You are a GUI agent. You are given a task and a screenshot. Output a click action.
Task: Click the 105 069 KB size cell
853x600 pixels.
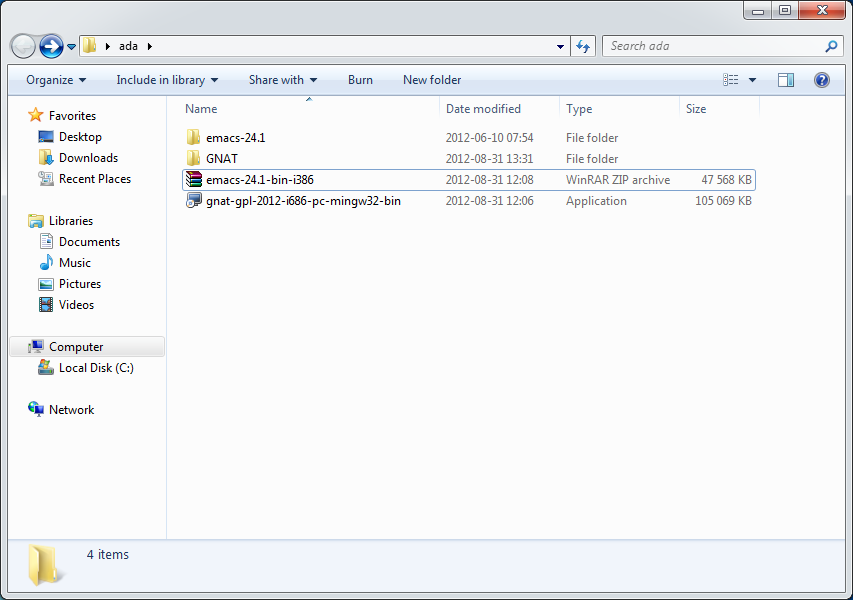(x=723, y=201)
